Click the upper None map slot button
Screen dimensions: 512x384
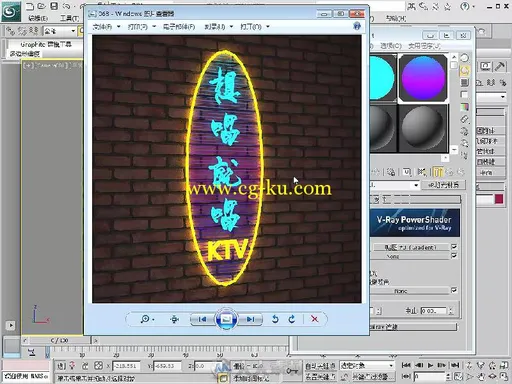(x=410, y=256)
